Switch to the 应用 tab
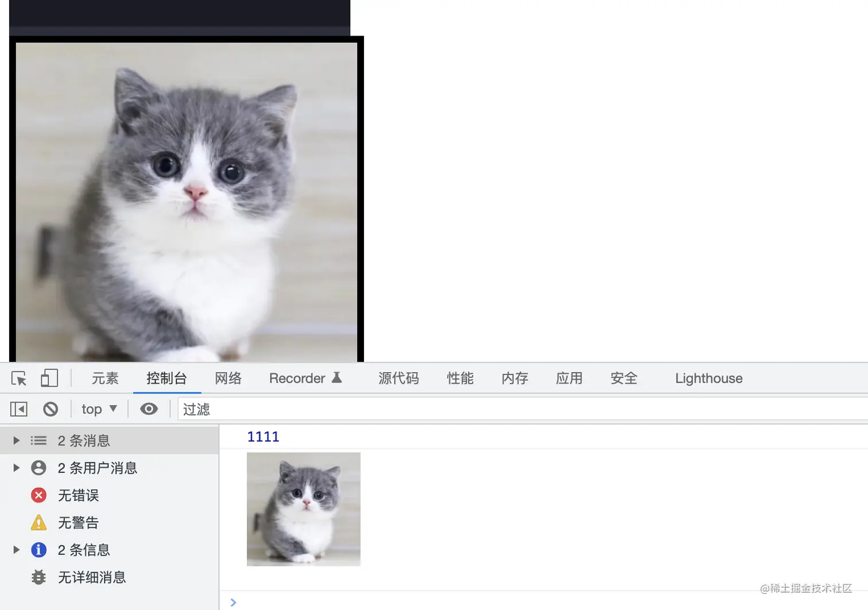This screenshot has height=610, width=868. coord(569,379)
